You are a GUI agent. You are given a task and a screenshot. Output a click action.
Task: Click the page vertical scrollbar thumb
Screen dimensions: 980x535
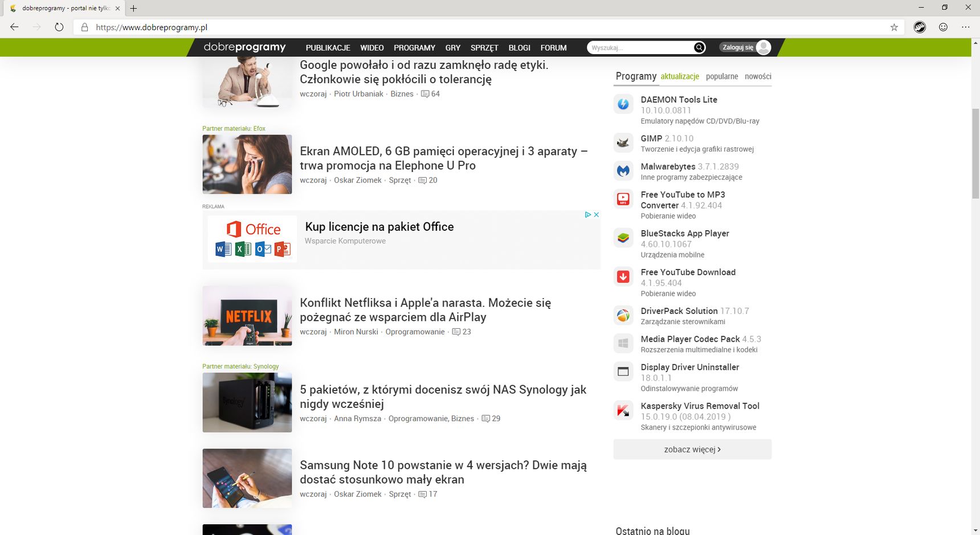click(975, 153)
